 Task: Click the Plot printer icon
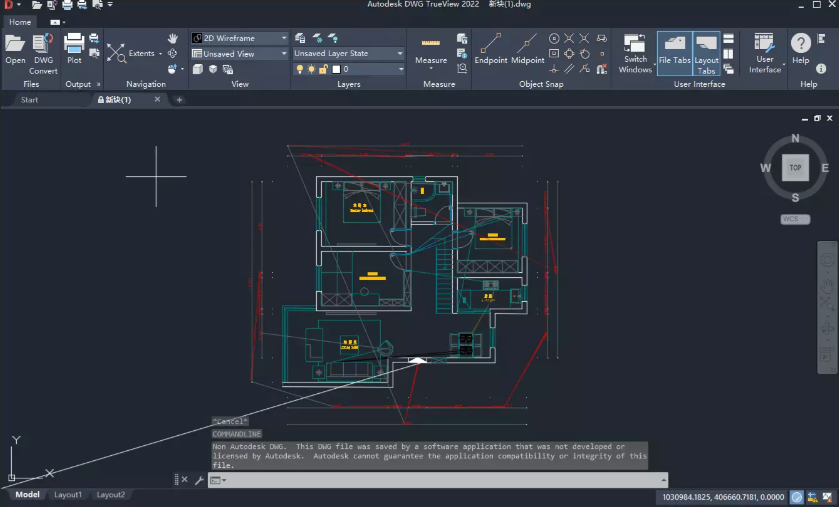point(74,46)
